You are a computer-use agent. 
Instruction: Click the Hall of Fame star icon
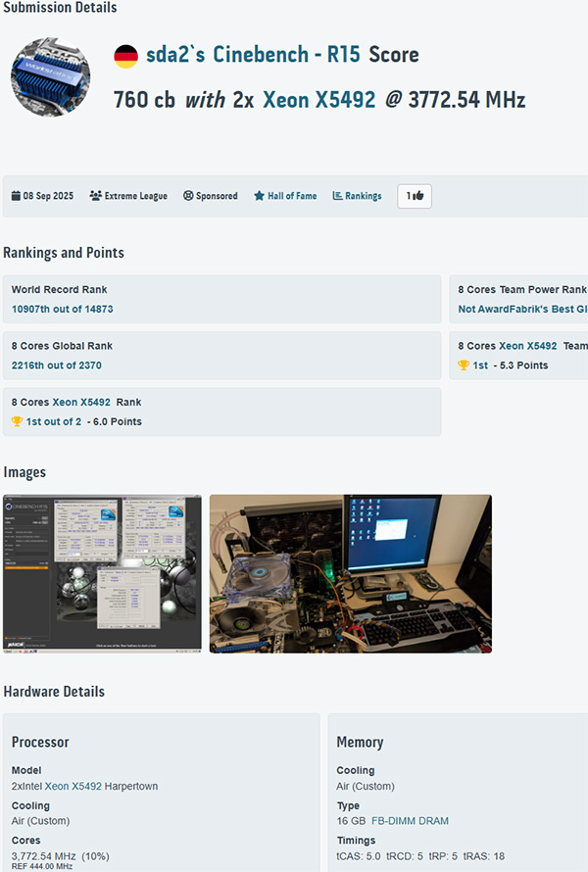click(259, 196)
